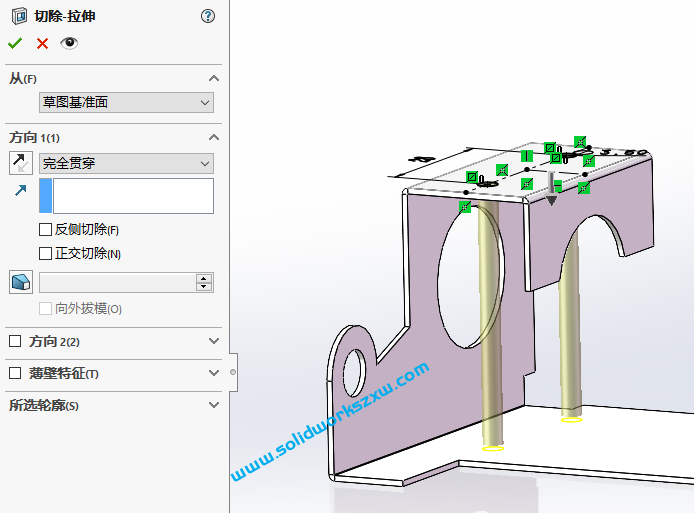Expand the 方向 2 section chevron
The height and width of the screenshot is (513, 694).
pyautogui.click(x=214, y=341)
